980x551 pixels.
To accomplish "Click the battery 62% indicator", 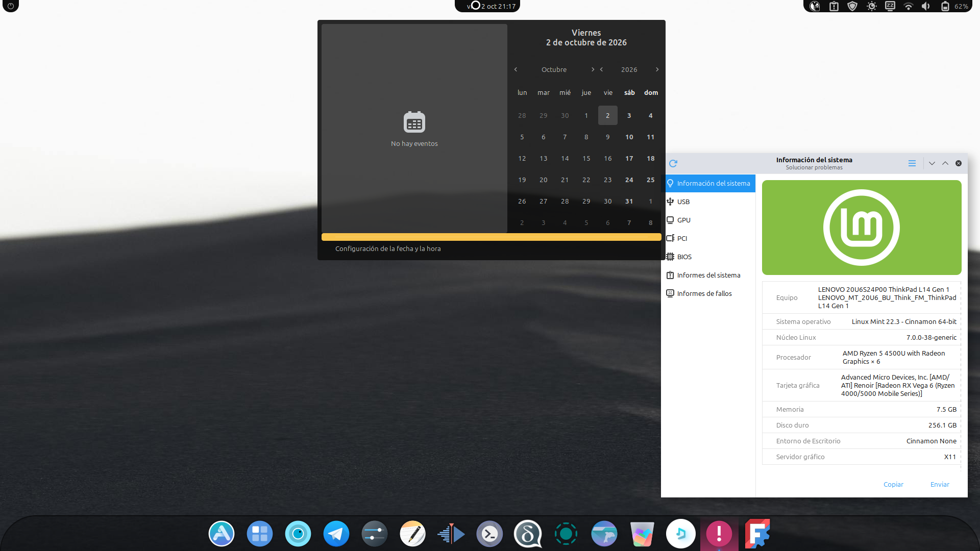I will point(954,6).
